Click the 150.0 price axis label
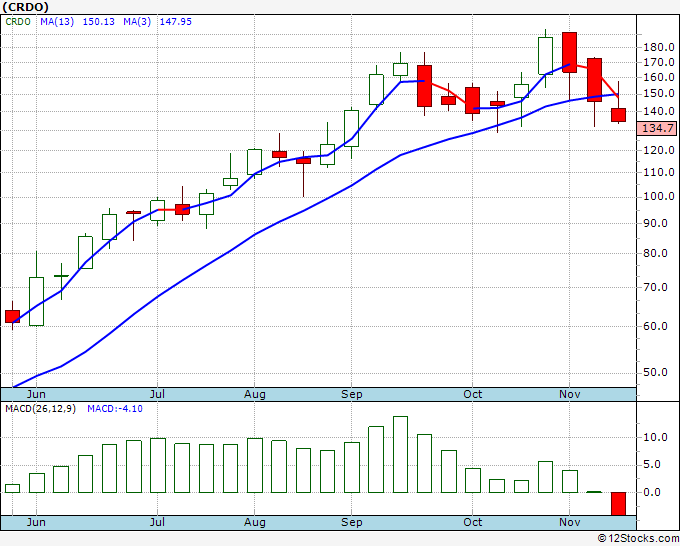680x546 pixels. tap(659, 94)
